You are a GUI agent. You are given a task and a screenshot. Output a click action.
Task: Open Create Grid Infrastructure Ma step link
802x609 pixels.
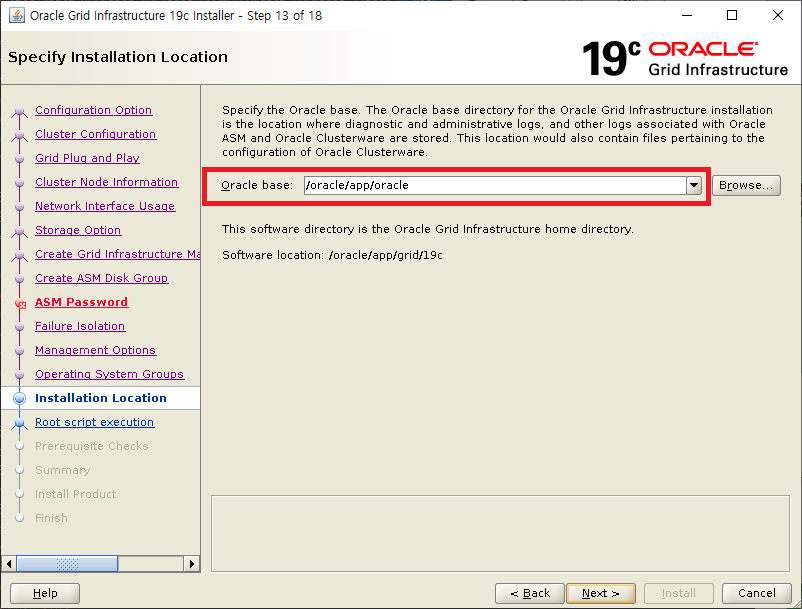117,254
